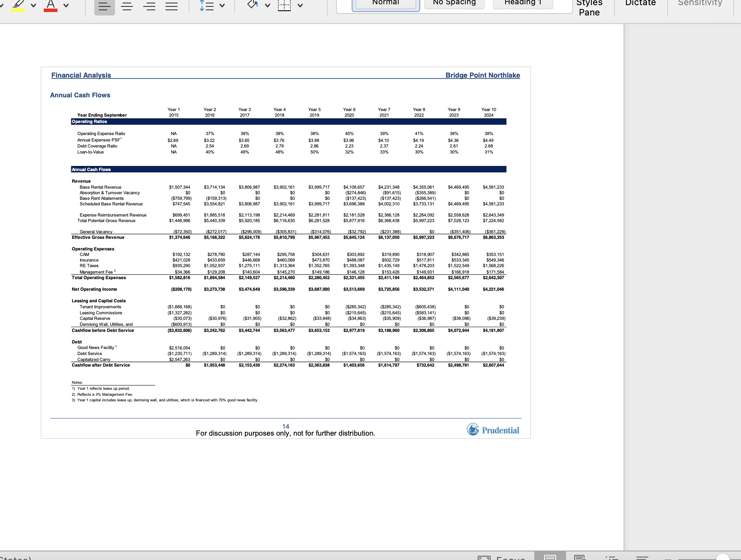Click the line and paragraph spacing icon
The height and width of the screenshot is (560, 741).
[x=207, y=5]
